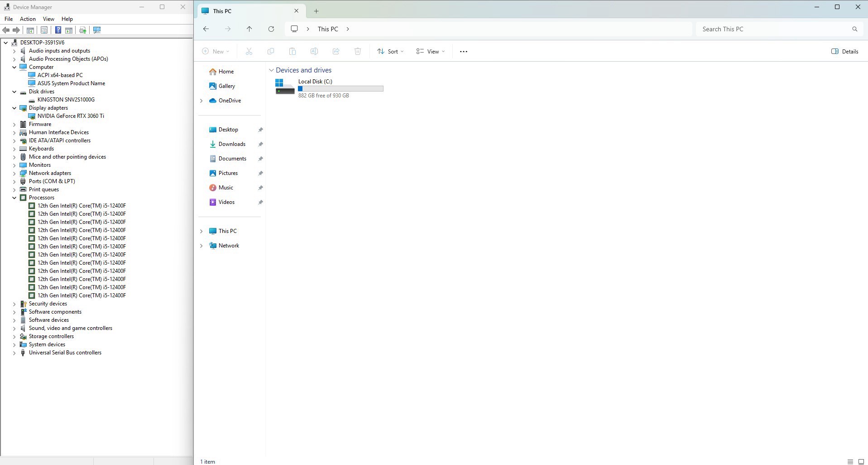The image size is (868, 465).
Task: Toggle the Details pane in File Explorer
Action: (844, 52)
